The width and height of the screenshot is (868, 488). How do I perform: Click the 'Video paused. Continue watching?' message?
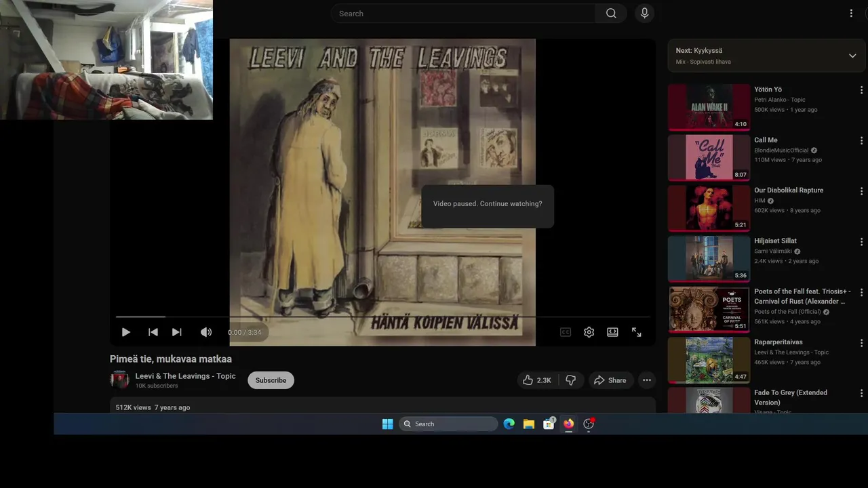(x=488, y=204)
